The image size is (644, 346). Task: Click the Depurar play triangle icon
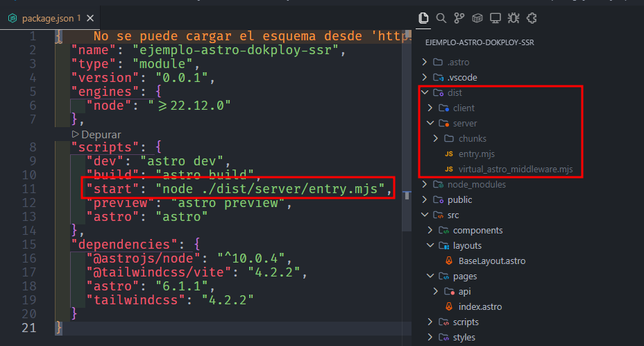(75, 134)
